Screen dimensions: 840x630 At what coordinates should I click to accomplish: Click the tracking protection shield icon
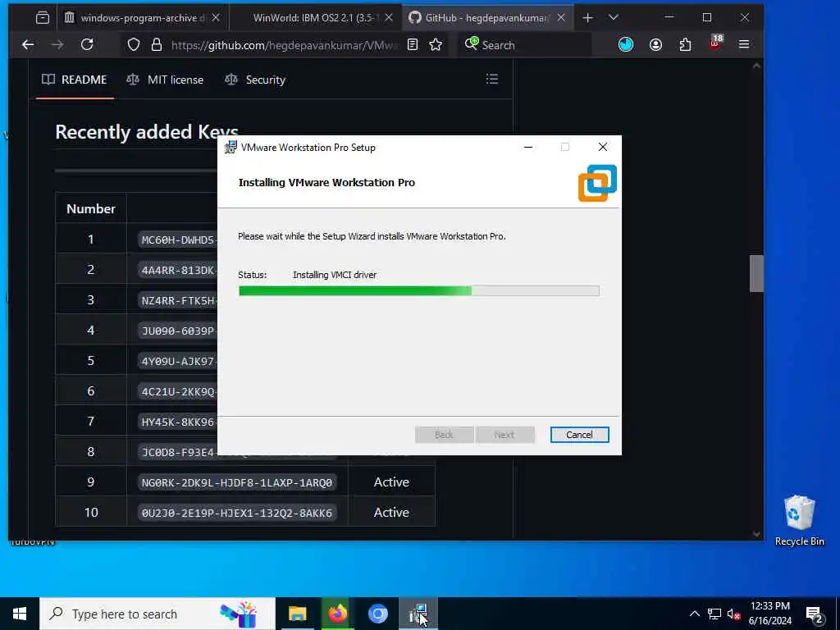point(134,45)
